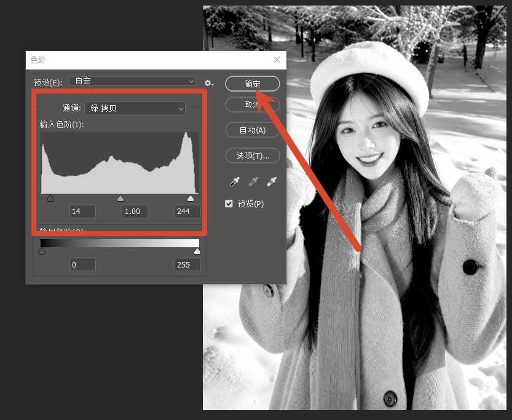This screenshot has width=512, height=420.
Task: Select the black point eyedropper
Action: (x=235, y=181)
